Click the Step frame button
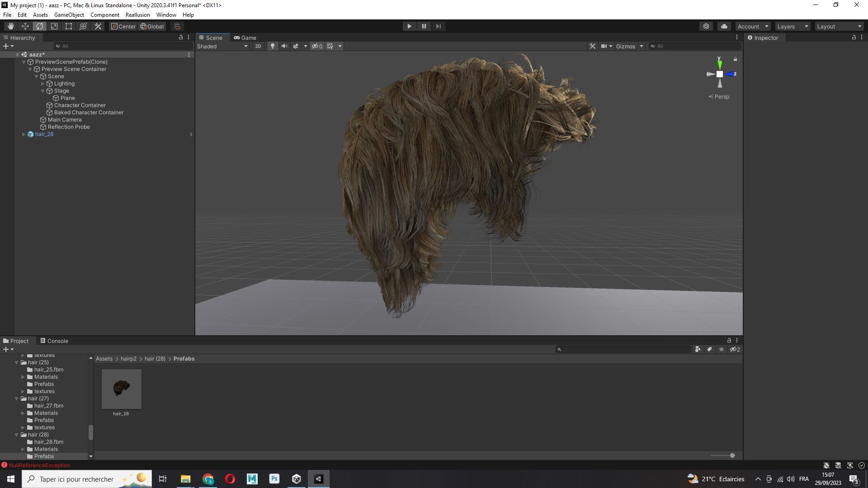 pos(438,26)
